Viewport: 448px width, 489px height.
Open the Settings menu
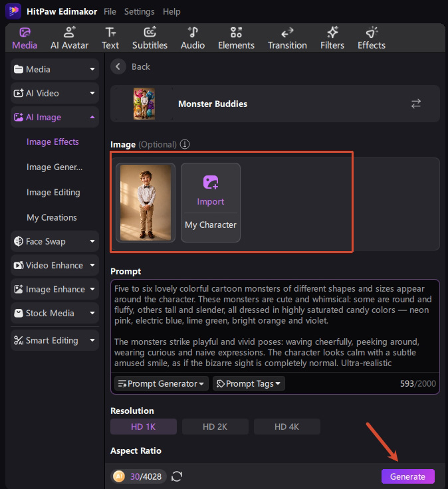click(x=139, y=11)
